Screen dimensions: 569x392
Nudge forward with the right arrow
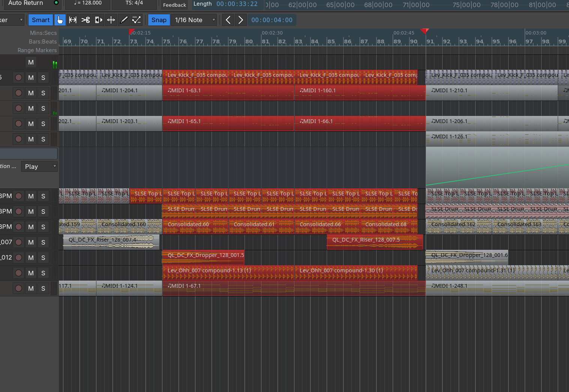241,20
